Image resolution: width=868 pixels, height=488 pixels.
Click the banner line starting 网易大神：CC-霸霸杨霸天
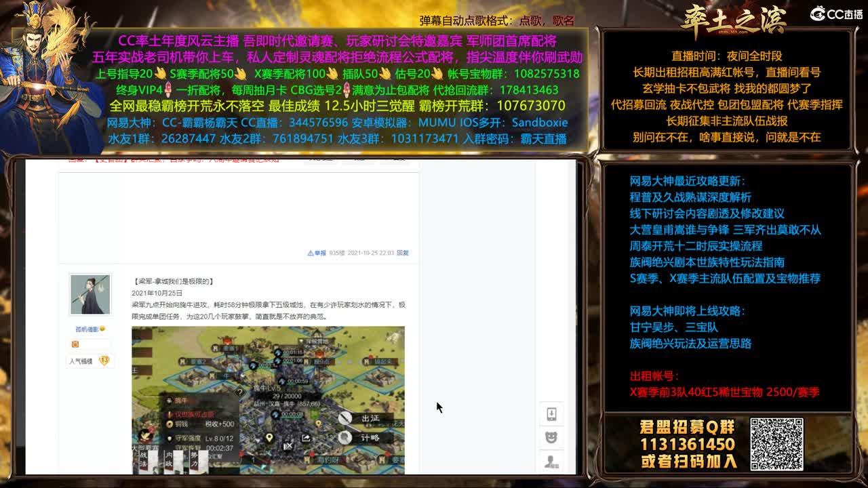[x=337, y=123]
